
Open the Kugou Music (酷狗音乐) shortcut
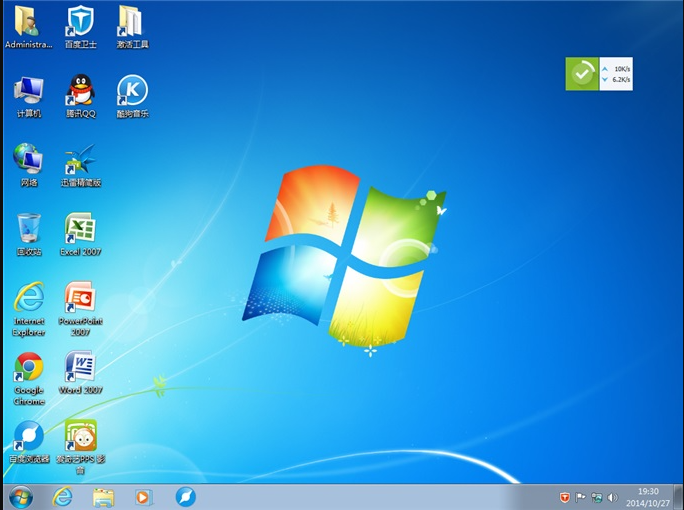132,91
